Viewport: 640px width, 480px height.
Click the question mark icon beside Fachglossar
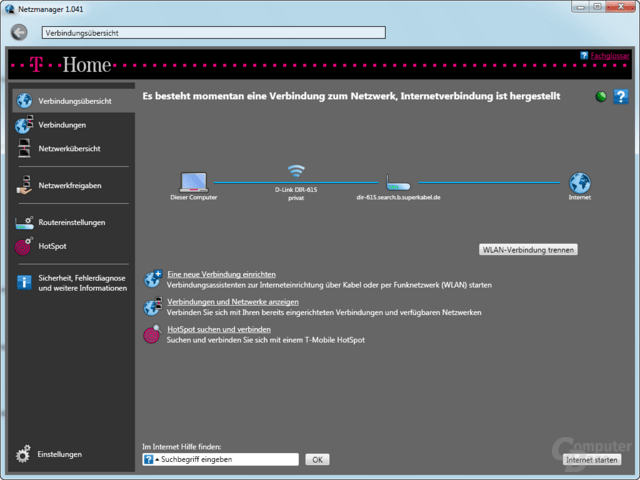click(584, 56)
